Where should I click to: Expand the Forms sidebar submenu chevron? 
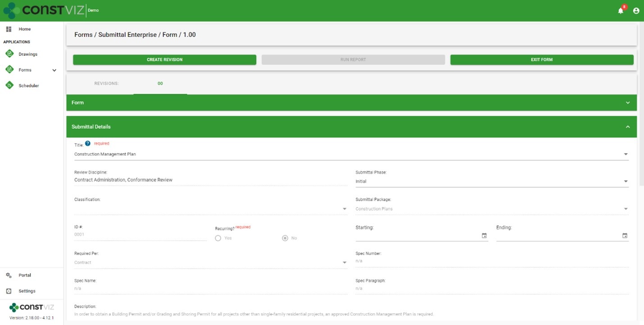[x=54, y=70]
